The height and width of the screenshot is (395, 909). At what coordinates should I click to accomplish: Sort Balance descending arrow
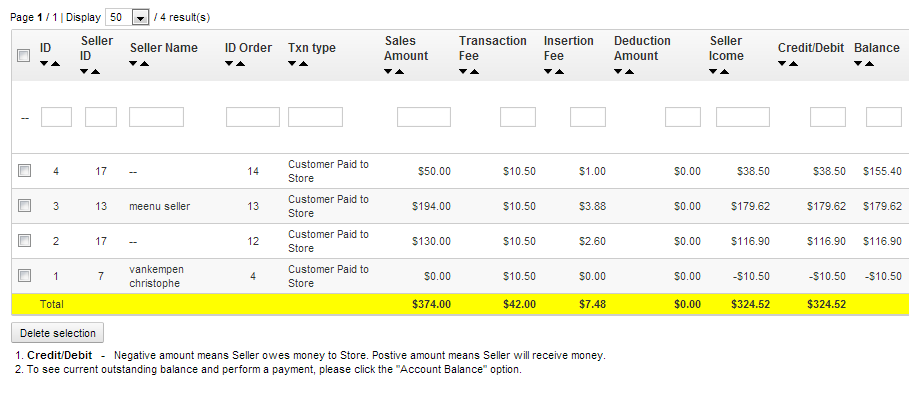[x=858, y=63]
